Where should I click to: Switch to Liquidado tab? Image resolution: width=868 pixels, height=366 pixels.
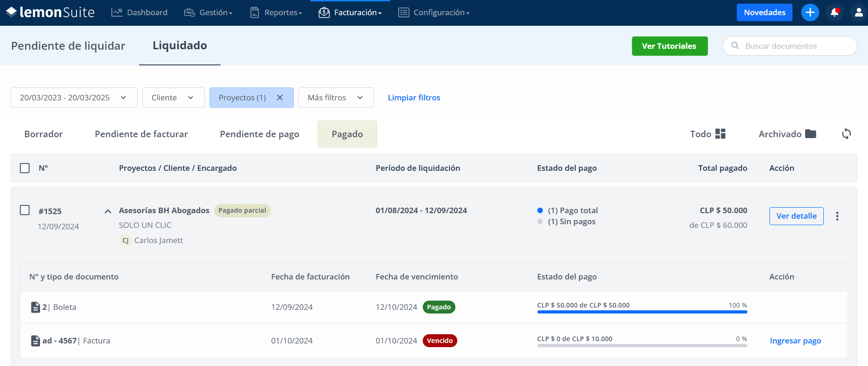[x=180, y=46]
